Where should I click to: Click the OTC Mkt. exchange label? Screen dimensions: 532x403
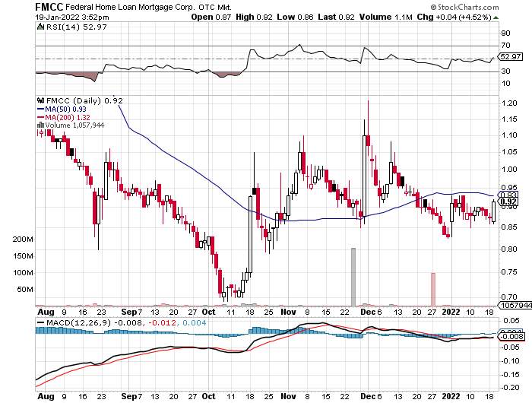click(x=215, y=7)
